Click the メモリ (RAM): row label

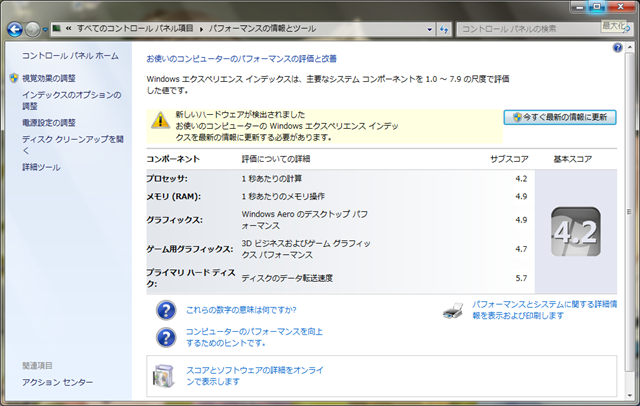pyautogui.click(x=173, y=196)
